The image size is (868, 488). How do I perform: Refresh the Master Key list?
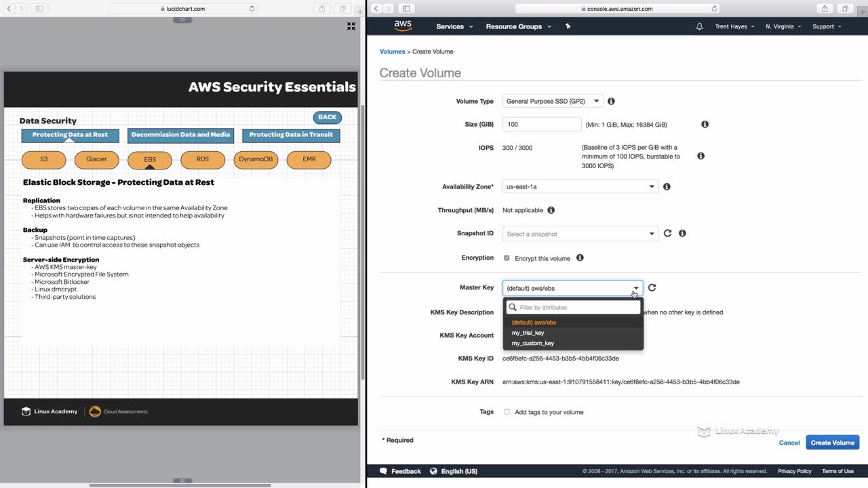coord(652,287)
